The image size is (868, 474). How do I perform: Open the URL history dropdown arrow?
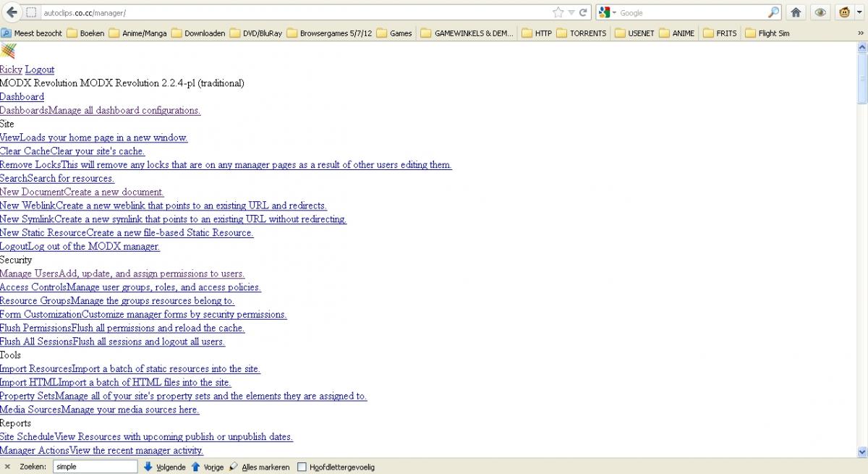(x=571, y=13)
